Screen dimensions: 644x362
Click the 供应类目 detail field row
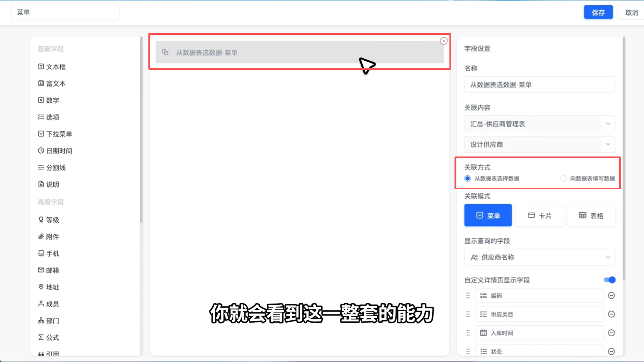(x=539, y=314)
